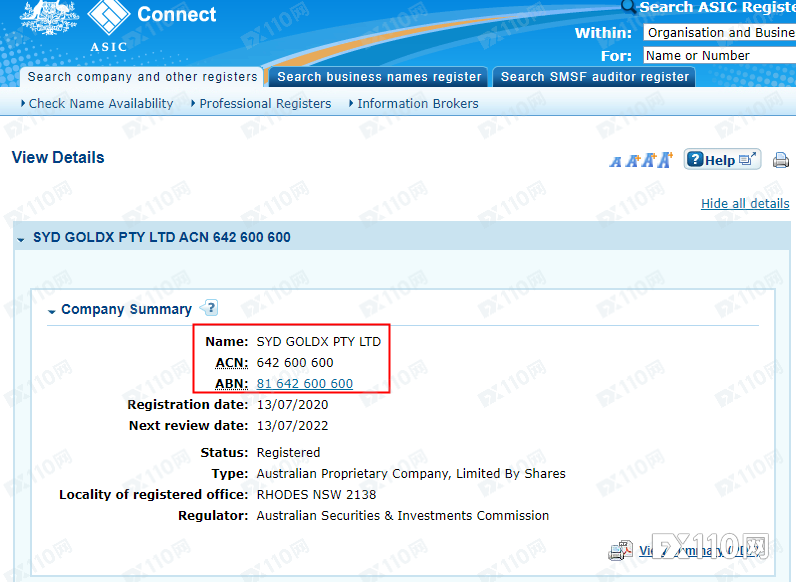Click Hide all details link
The image size is (796, 582).
[x=745, y=204]
